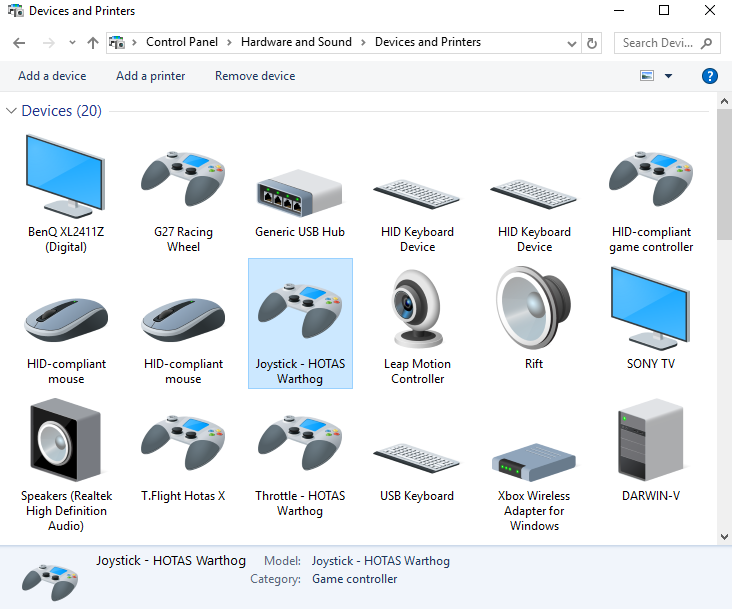This screenshot has width=732, height=609.
Task: Go up one level with up arrow
Action: click(93, 43)
